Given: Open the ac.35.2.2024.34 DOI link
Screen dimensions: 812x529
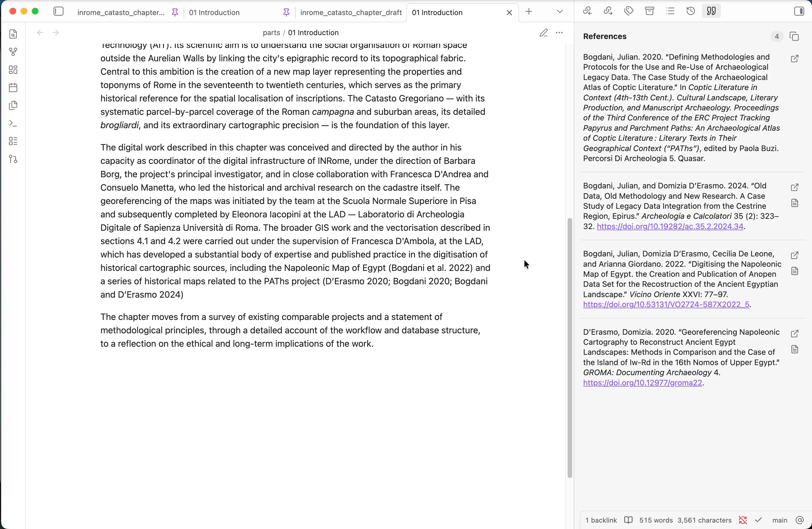Looking at the screenshot, I should click(670, 227).
